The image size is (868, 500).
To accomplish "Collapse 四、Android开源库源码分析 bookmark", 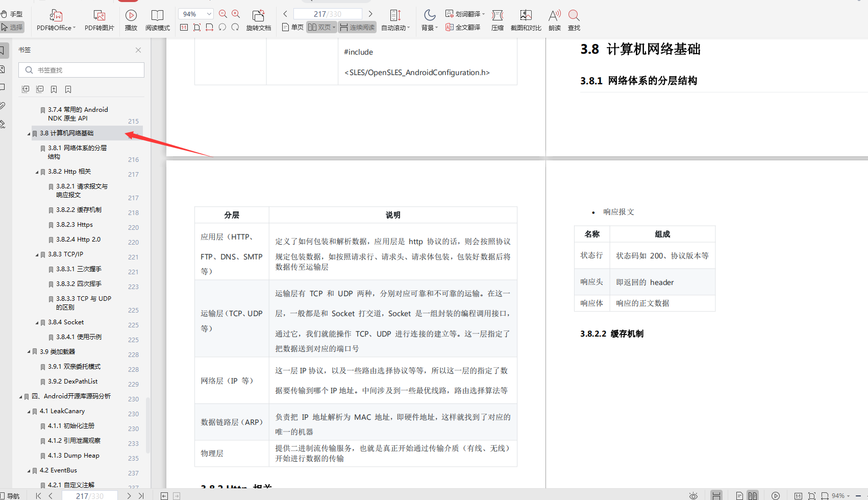I will tap(20, 397).
